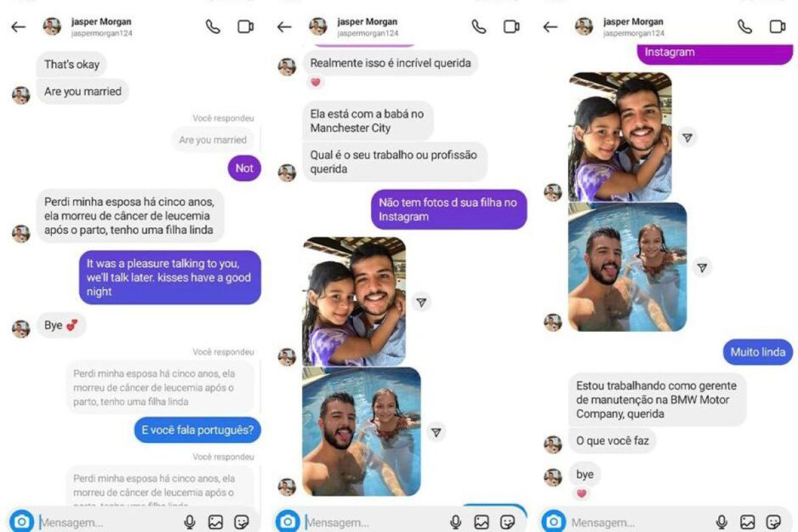798x532 pixels.
Task: Forward the hug photo with the share arrow in the right chat
Action: coord(688,138)
